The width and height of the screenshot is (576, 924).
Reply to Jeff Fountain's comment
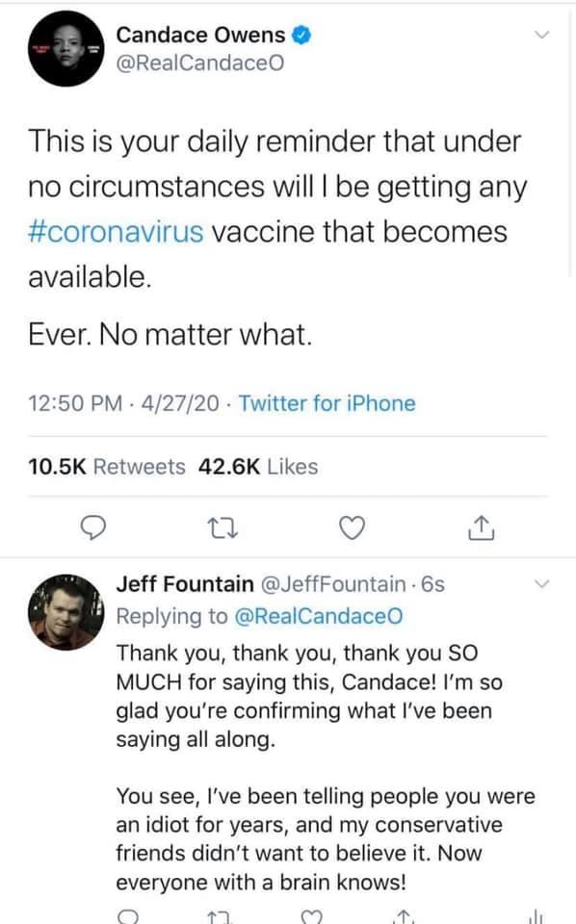128,917
